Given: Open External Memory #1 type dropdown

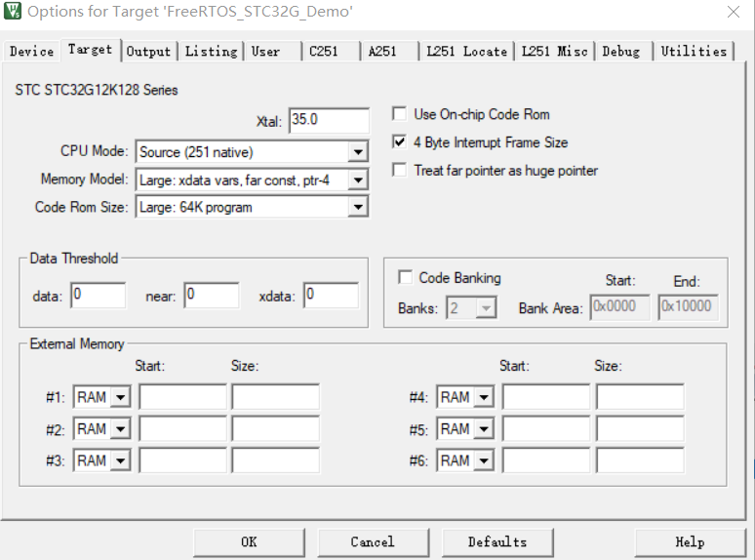Looking at the screenshot, I should [x=121, y=398].
